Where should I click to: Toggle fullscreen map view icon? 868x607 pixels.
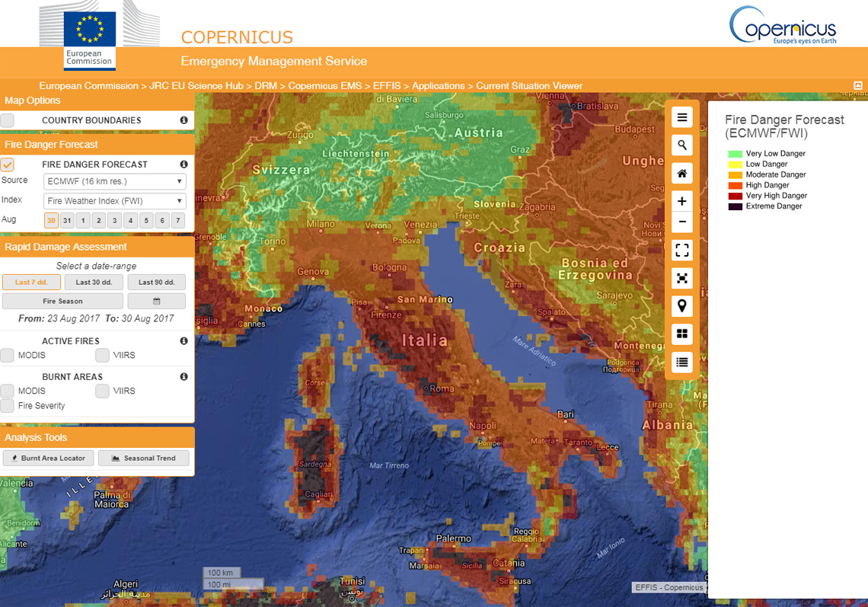[682, 251]
